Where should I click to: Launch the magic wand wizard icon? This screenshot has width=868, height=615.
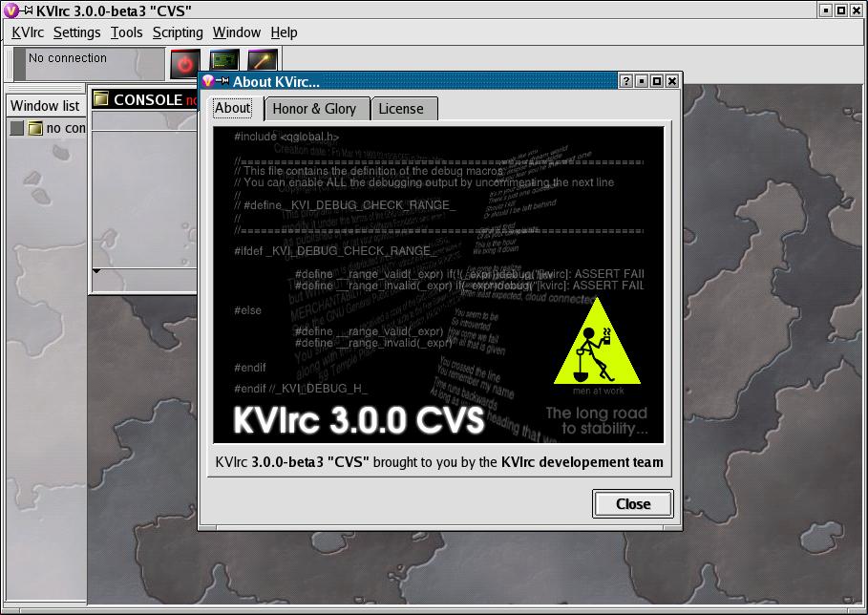click(263, 60)
